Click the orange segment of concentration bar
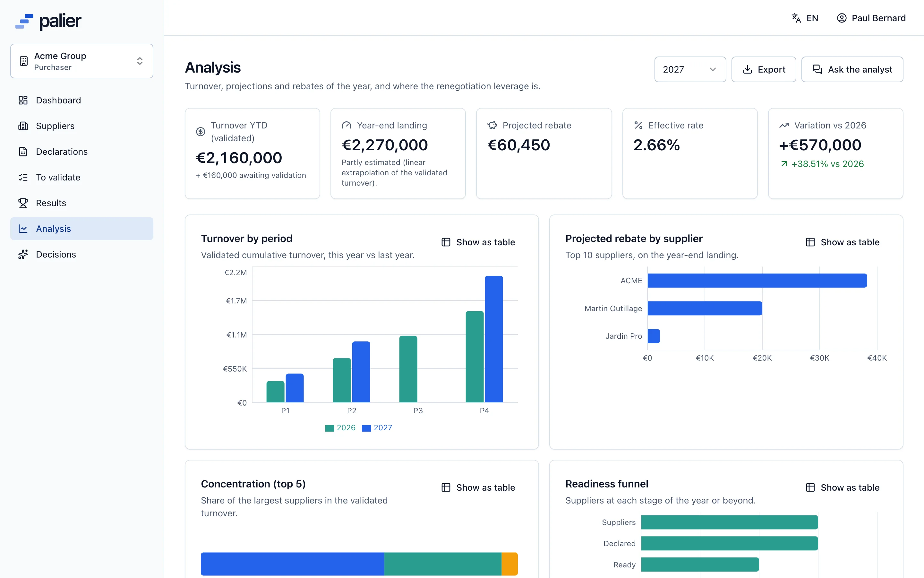924x578 pixels. (509, 564)
